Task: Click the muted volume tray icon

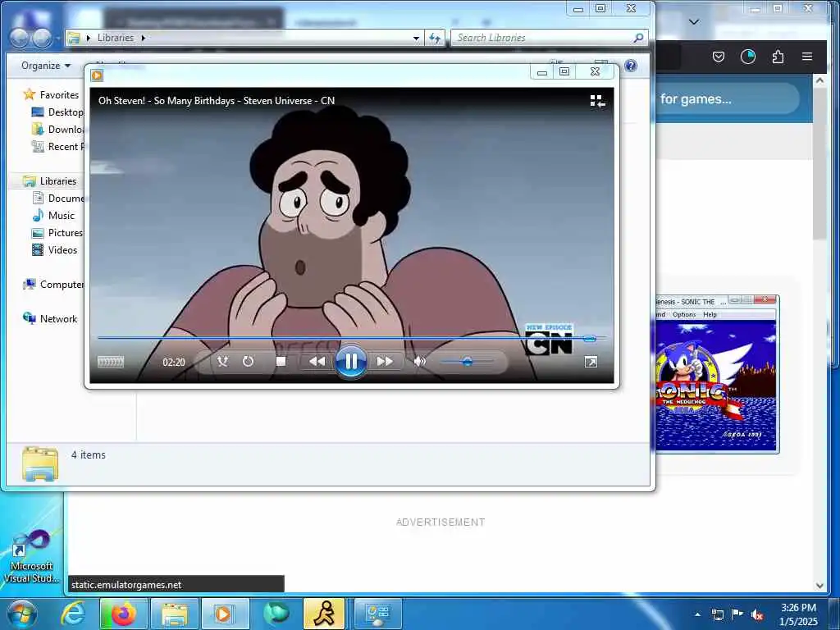Action: pyautogui.click(x=757, y=614)
